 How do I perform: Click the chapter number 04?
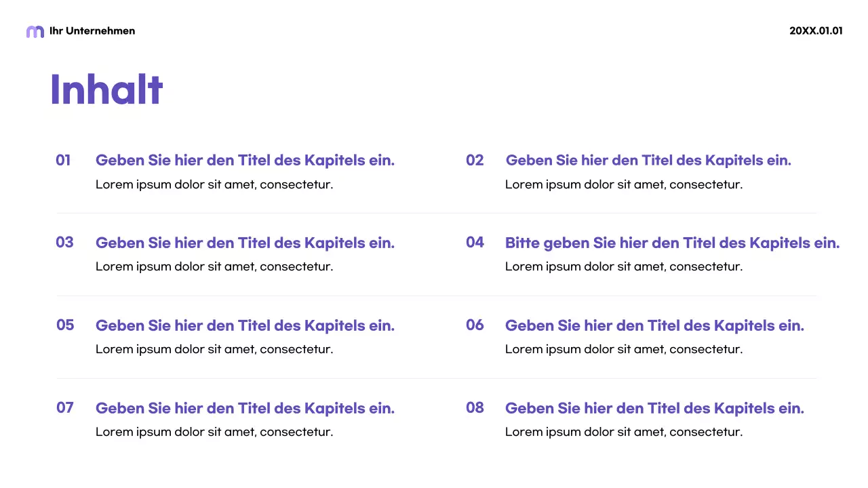click(475, 243)
